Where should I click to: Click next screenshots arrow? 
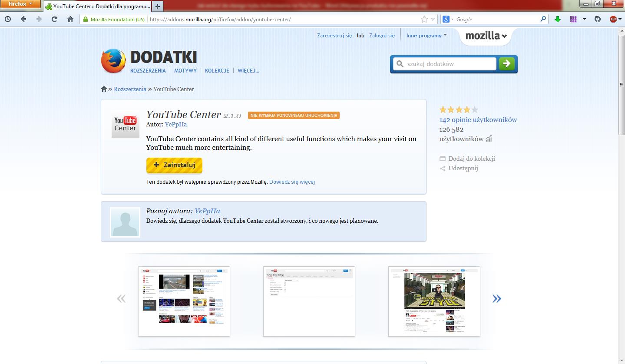tap(496, 298)
